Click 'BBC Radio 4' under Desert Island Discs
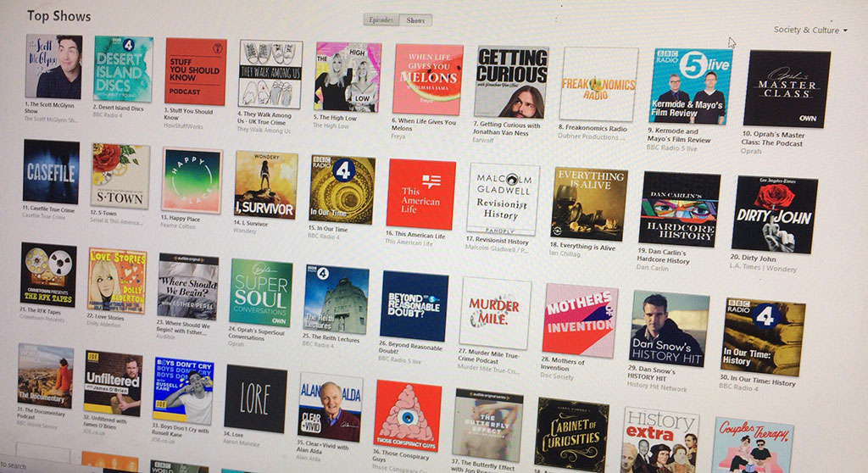The height and width of the screenshot is (473, 868). [x=108, y=115]
